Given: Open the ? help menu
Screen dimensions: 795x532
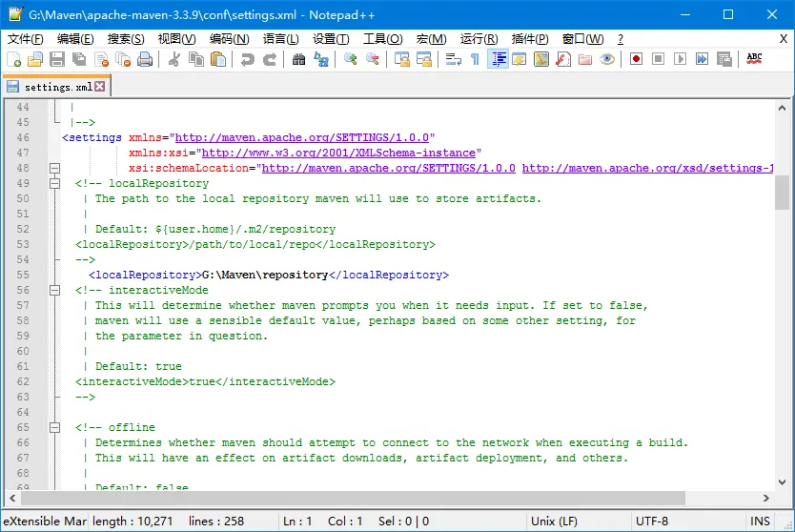Looking at the screenshot, I should coord(620,39).
